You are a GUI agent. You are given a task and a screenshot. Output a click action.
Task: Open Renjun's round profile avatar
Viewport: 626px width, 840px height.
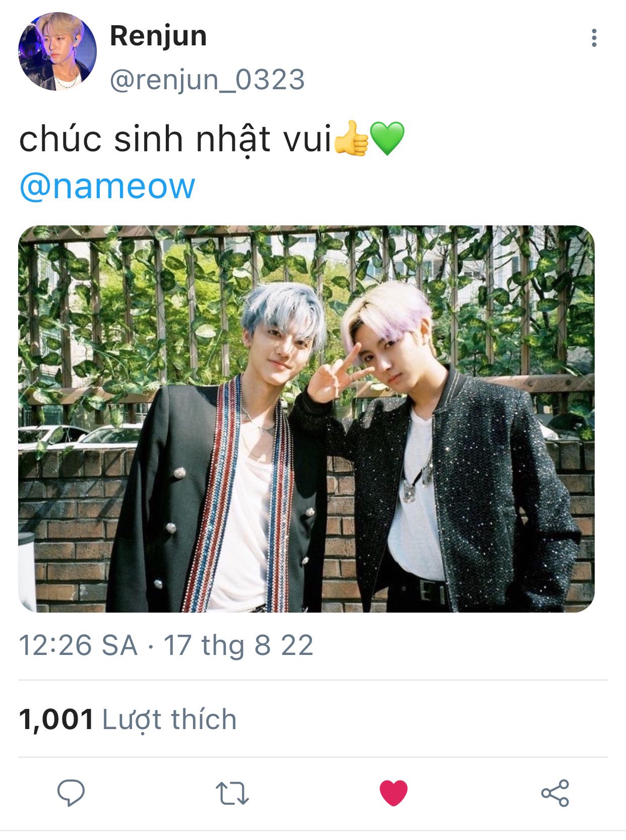tap(57, 51)
